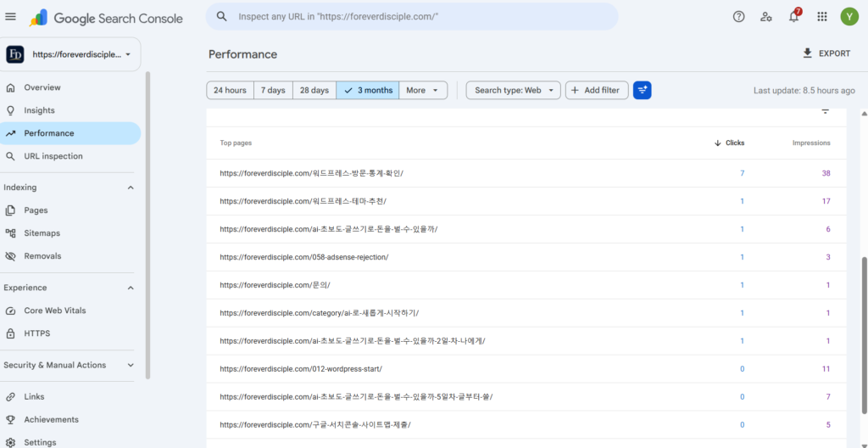Open the More date range dropdown
This screenshot has width=868, height=448.
click(x=423, y=91)
